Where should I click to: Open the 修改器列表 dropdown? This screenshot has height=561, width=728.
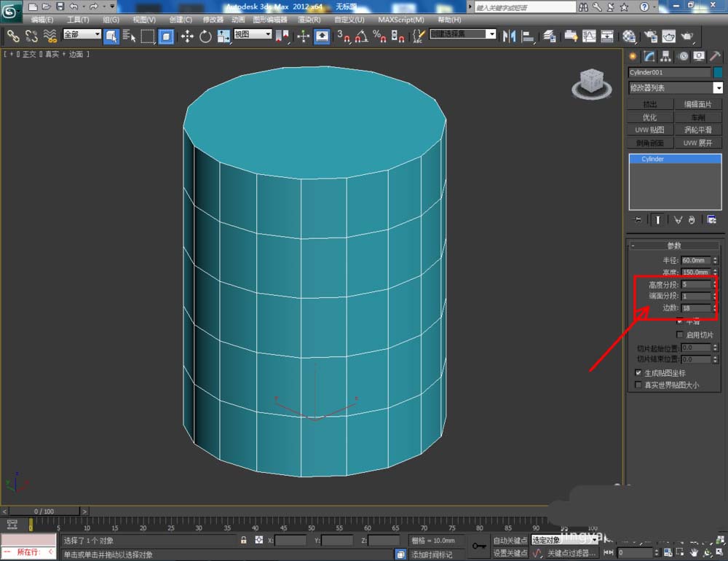pyautogui.click(x=676, y=87)
